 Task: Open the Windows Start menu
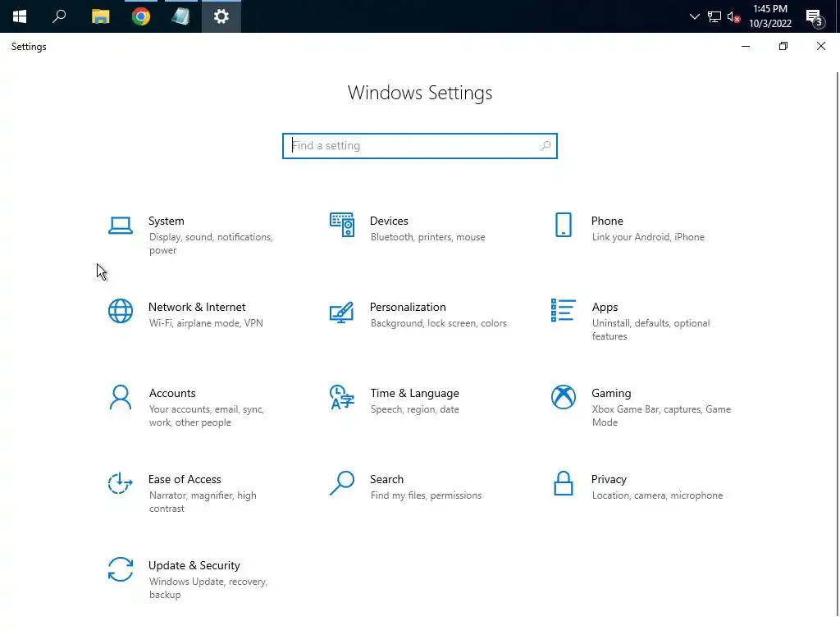click(20, 16)
